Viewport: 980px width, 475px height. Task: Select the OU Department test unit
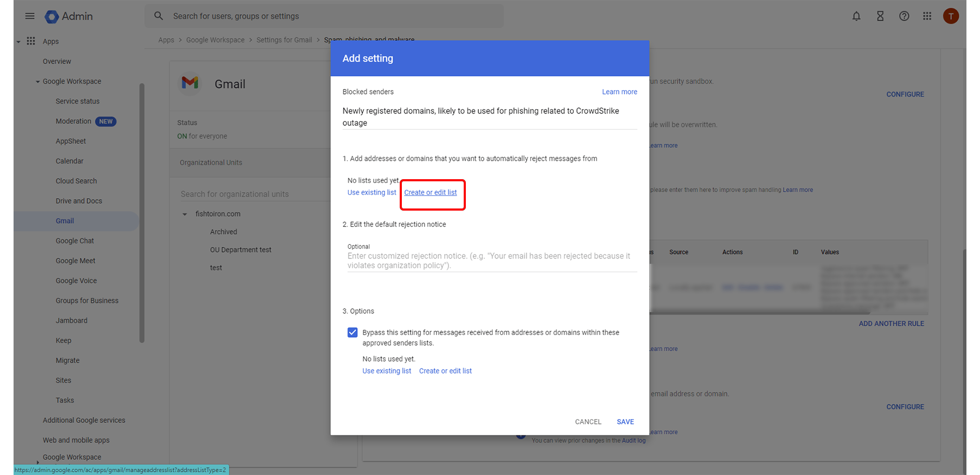pos(241,250)
